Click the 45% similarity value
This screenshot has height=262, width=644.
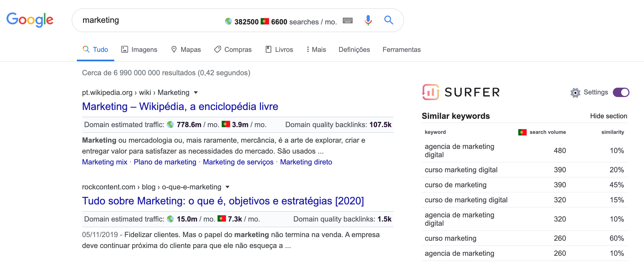(617, 185)
